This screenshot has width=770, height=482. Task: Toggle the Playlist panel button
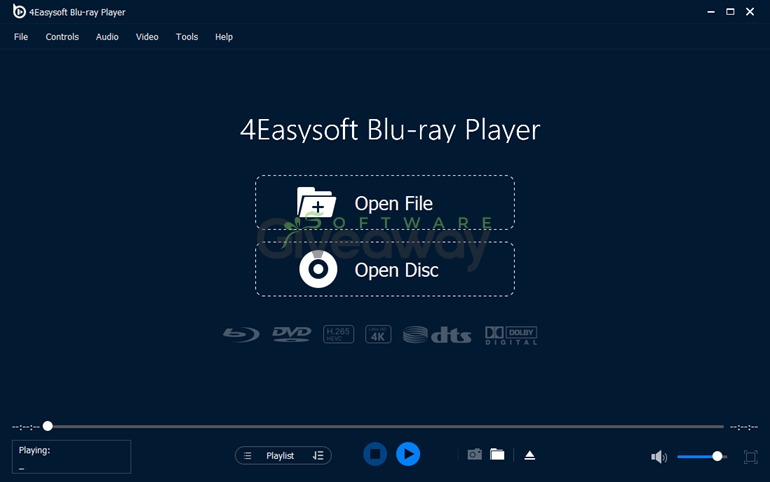pyautogui.click(x=283, y=455)
